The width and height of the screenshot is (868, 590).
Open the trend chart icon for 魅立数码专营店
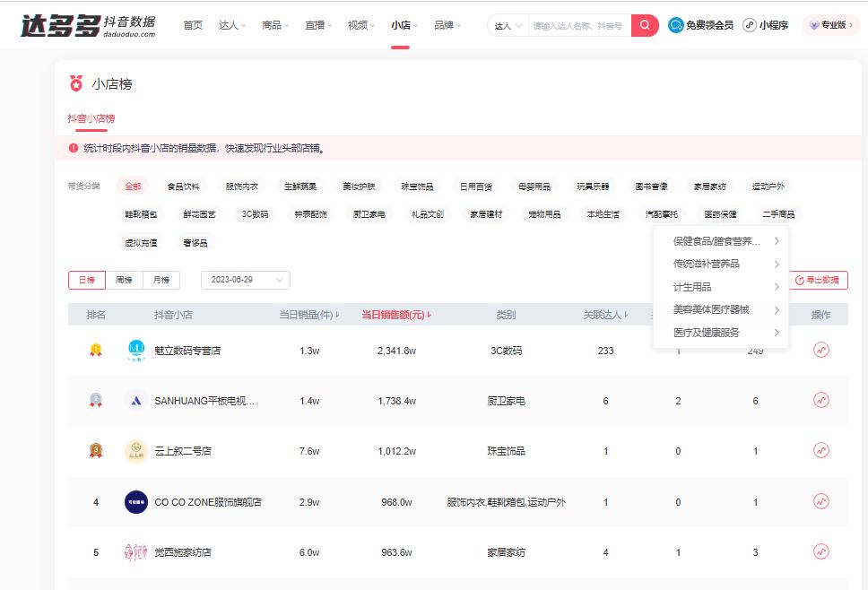coord(821,349)
